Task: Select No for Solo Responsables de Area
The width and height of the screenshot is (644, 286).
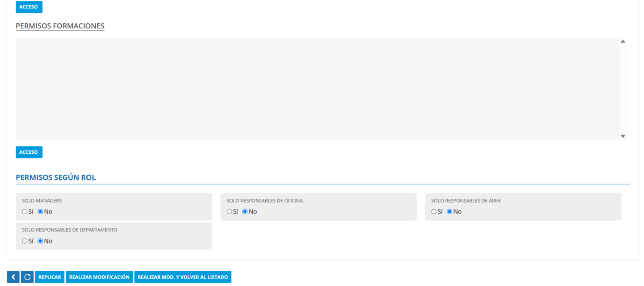Action: 449,212
